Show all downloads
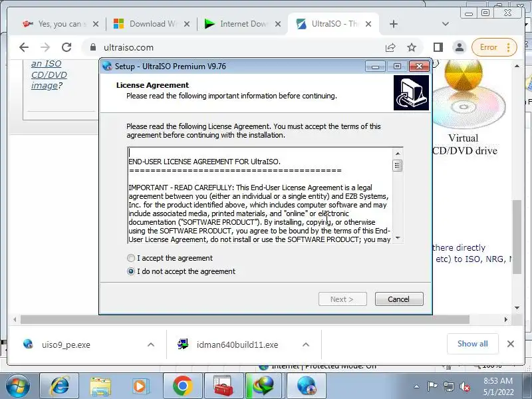This screenshot has width=532, height=399. point(473,344)
